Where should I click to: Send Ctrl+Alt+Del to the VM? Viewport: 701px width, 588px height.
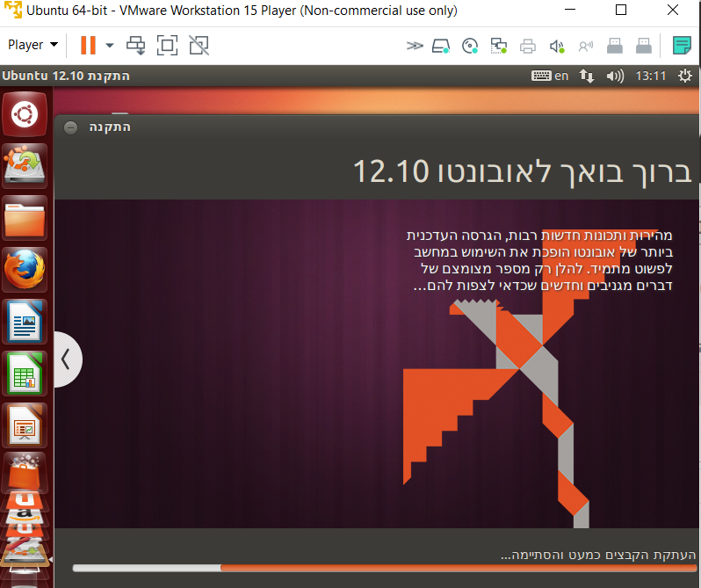(136, 45)
